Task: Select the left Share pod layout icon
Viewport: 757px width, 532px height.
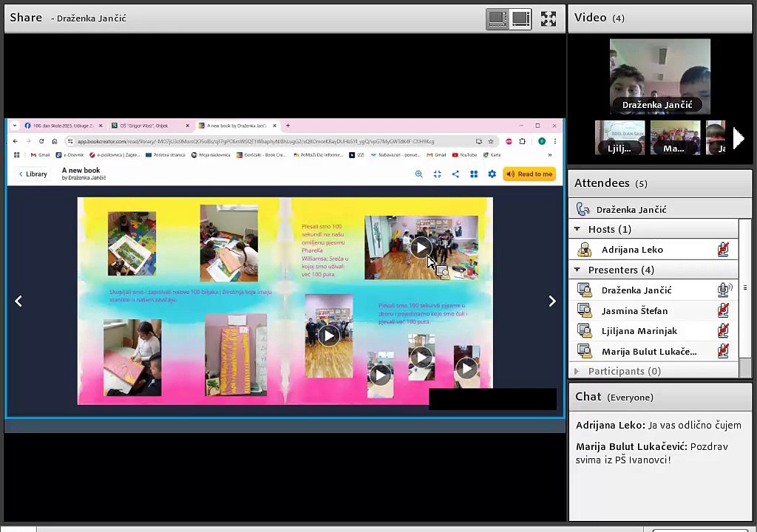Action: (498, 18)
